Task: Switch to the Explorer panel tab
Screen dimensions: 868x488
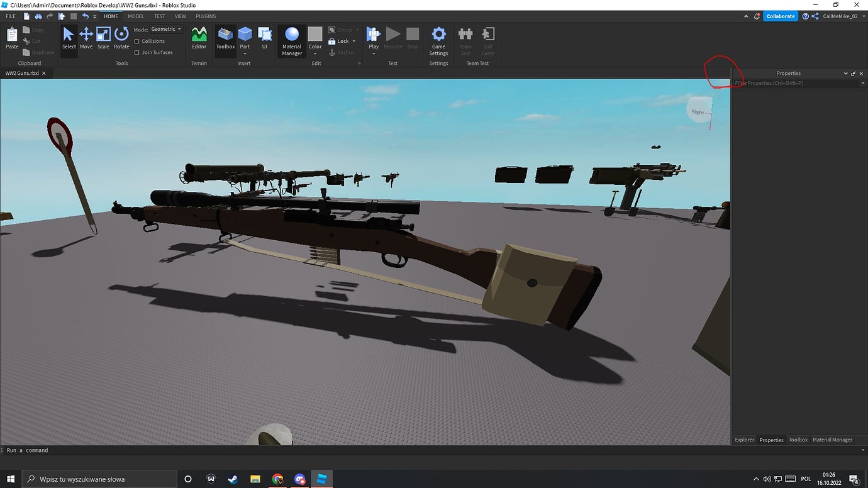Action: click(x=745, y=440)
